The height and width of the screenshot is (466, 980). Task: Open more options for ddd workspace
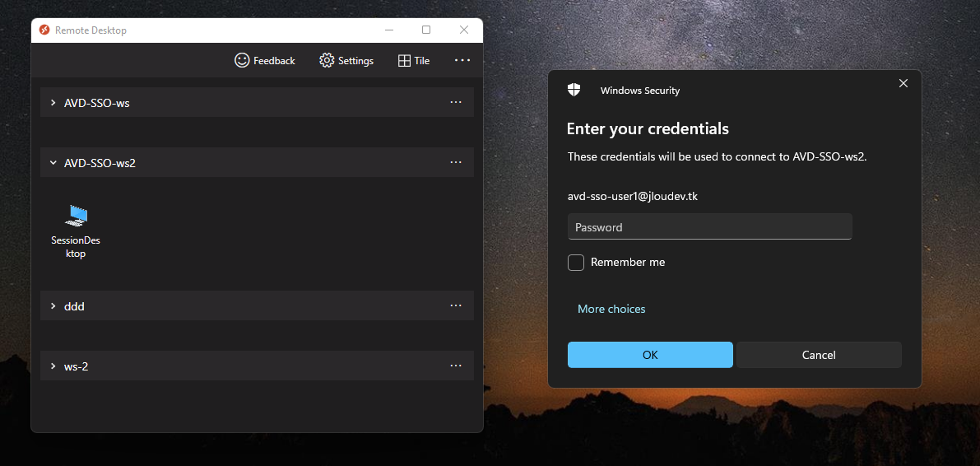click(x=456, y=305)
